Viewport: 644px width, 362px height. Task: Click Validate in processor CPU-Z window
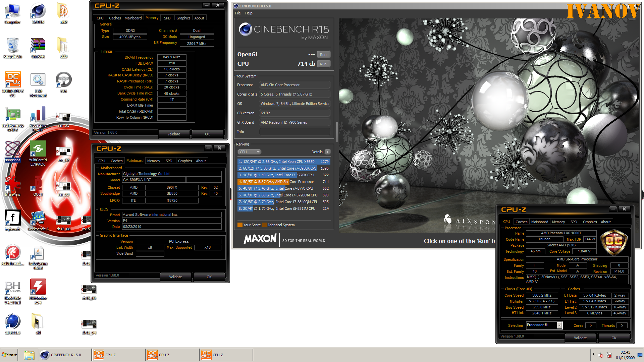pyautogui.click(x=580, y=338)
